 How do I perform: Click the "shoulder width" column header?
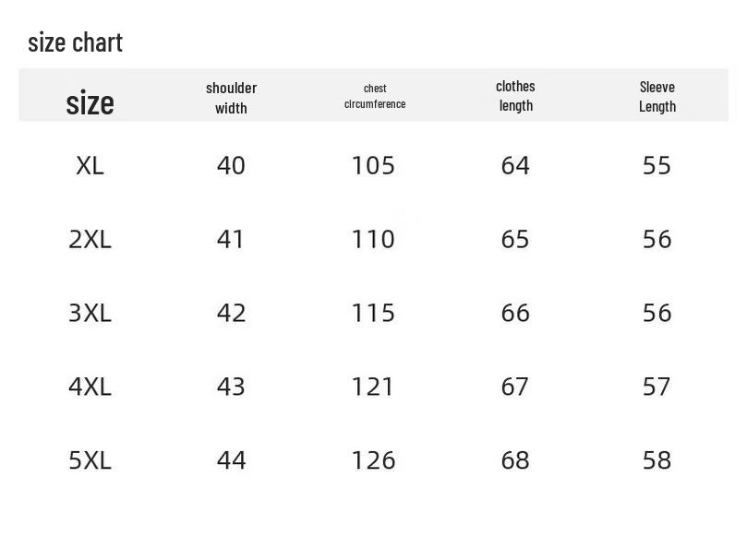click(231, 98)
